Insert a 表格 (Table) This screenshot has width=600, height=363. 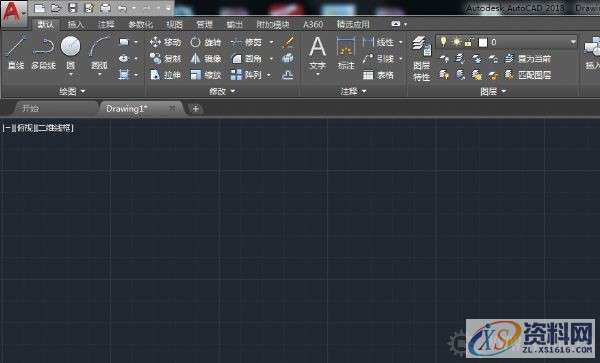(x=378, y=75)
